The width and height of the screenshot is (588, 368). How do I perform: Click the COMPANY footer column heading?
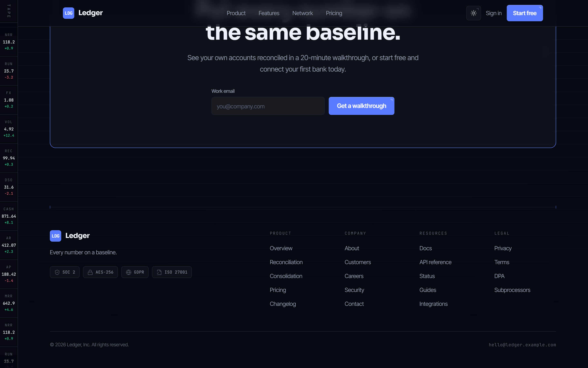point(355,233)
